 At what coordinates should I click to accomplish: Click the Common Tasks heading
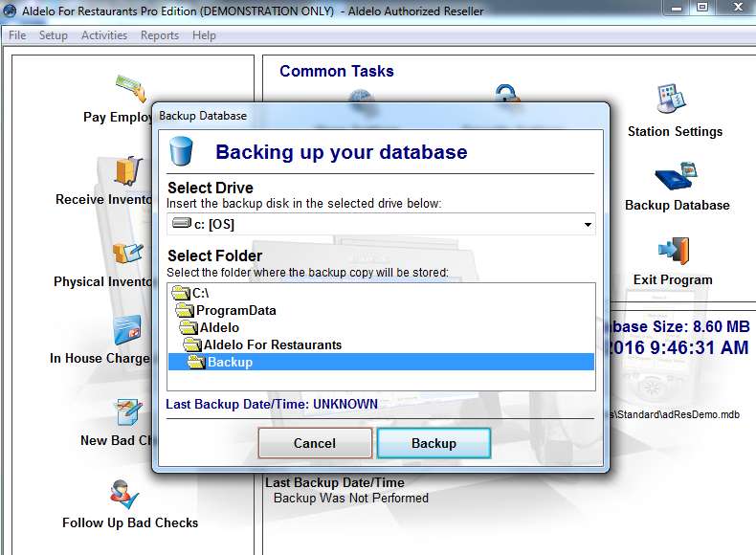(x=337, y=71)
